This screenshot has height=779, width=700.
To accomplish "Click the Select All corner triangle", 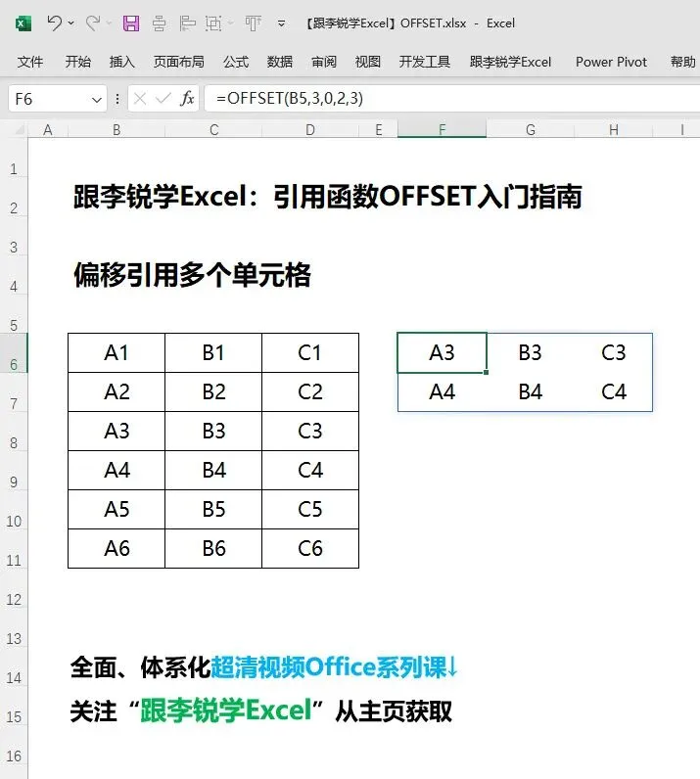I will (19, 130).
